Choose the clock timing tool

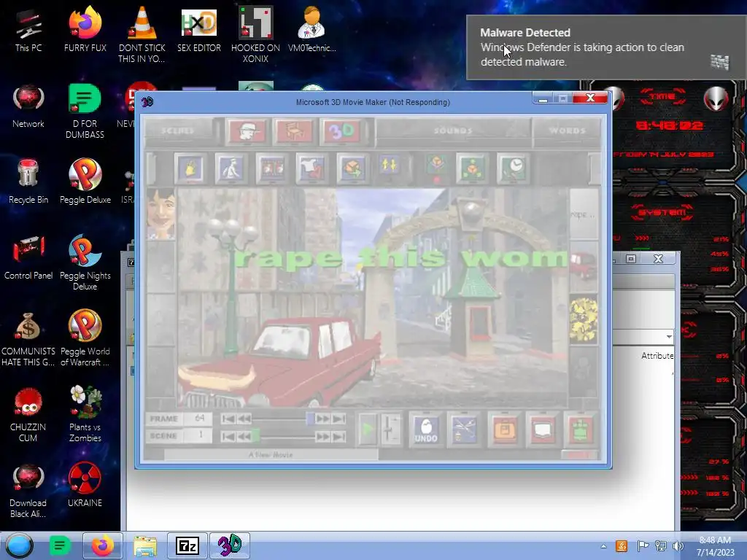coord(513,168)
